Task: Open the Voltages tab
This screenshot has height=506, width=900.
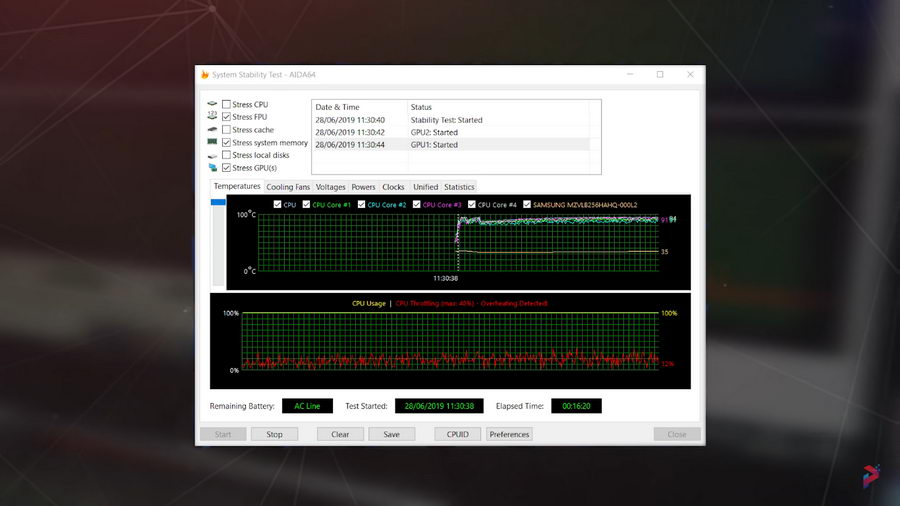Action: [x=330, y=187]
